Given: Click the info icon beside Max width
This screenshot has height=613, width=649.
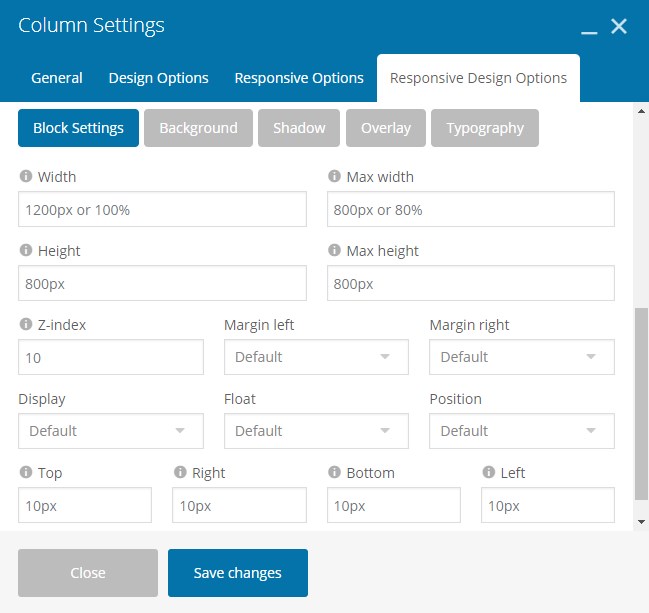Looking at the screenshot, I should (x=334, y=177).
